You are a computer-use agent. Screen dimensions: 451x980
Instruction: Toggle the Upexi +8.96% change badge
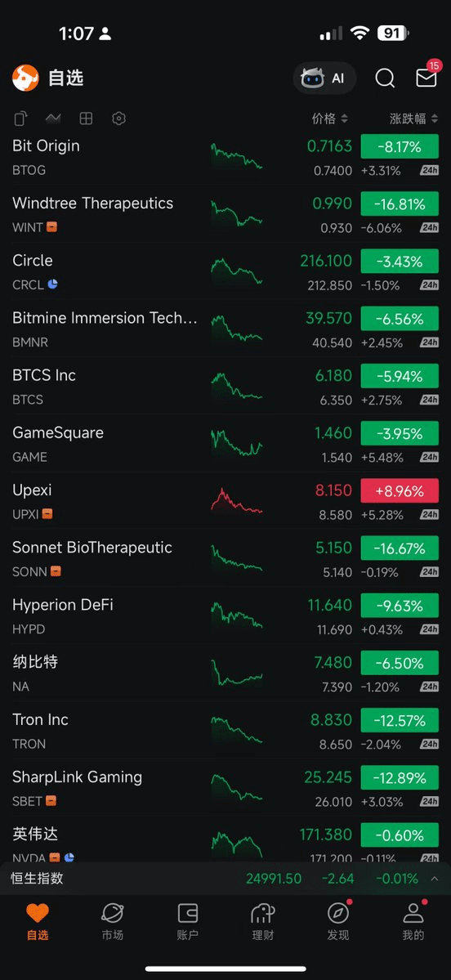[x=400, y=490]
